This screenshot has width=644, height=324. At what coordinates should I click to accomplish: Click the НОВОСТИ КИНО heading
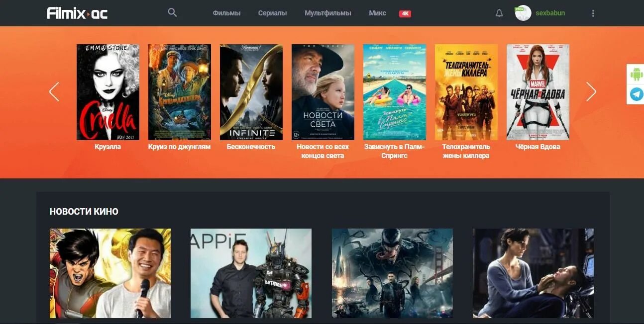84,212
